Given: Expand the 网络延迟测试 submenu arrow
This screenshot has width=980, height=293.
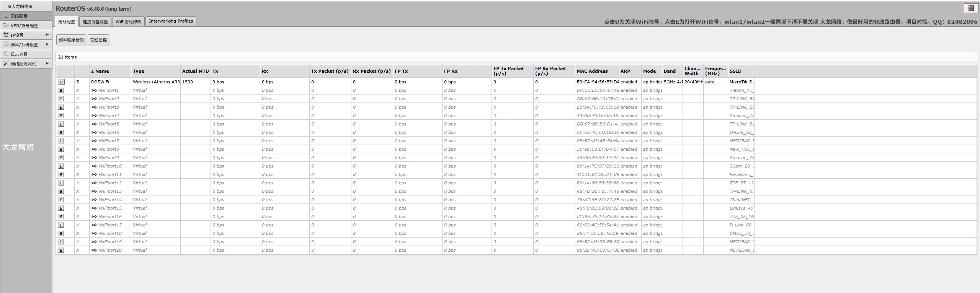Looking at the screenshot, I should pos(47,63).
